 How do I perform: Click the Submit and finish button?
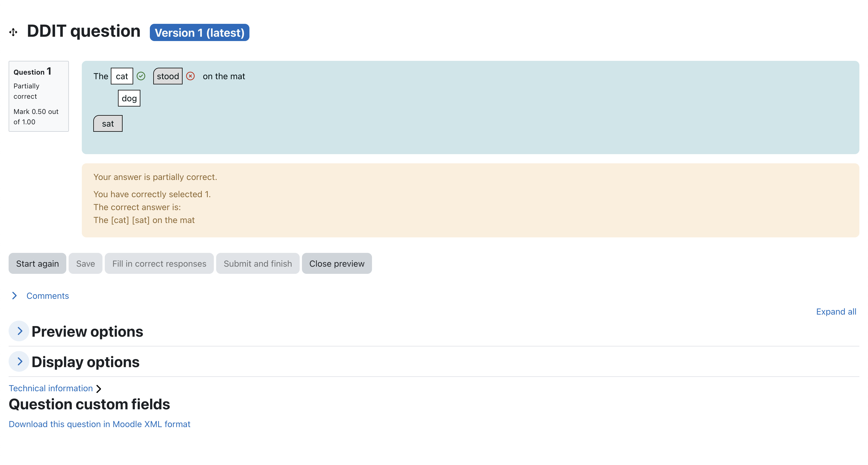pyautogui.click(x=258, y=263)
